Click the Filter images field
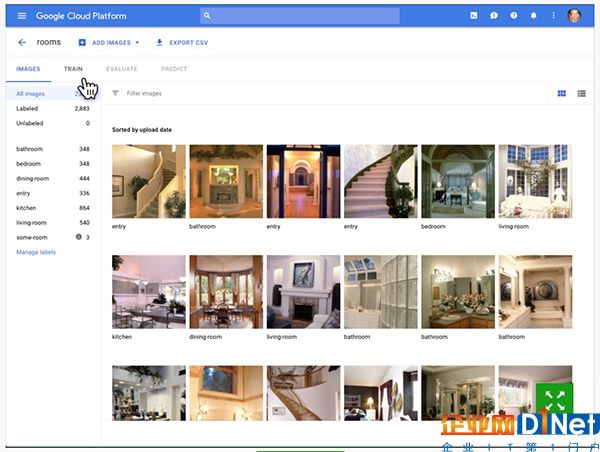This screenshot has width=600, height=452. (x=144, y=93)
